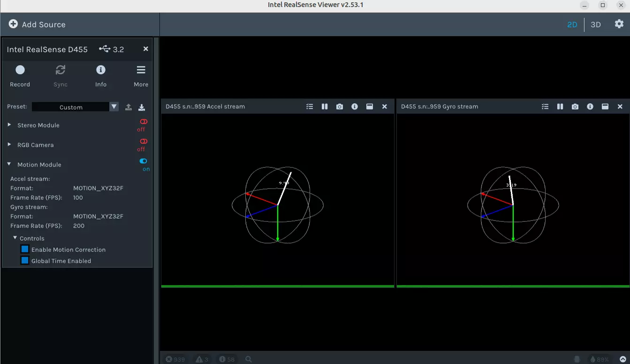Turn on the Stereo Module toggle

pyautogui.click(x=144, y=122)
